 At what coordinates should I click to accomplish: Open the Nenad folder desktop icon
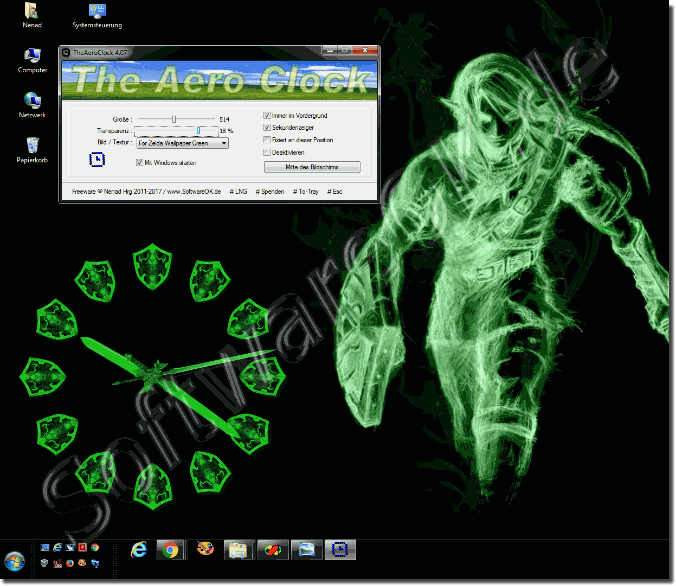tap(31, 15)
